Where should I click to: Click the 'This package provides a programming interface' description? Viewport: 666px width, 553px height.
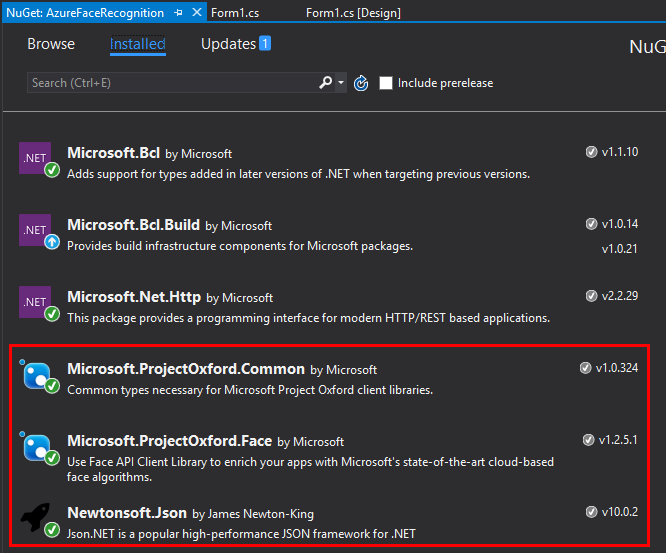pyautogui.click(x=308, y=318)
